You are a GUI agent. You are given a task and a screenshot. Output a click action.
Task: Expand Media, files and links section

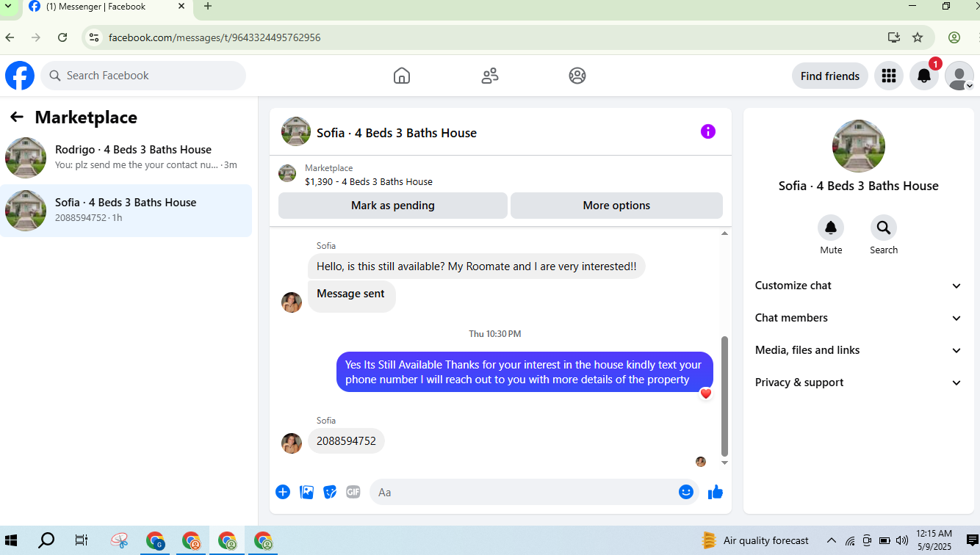858,350
